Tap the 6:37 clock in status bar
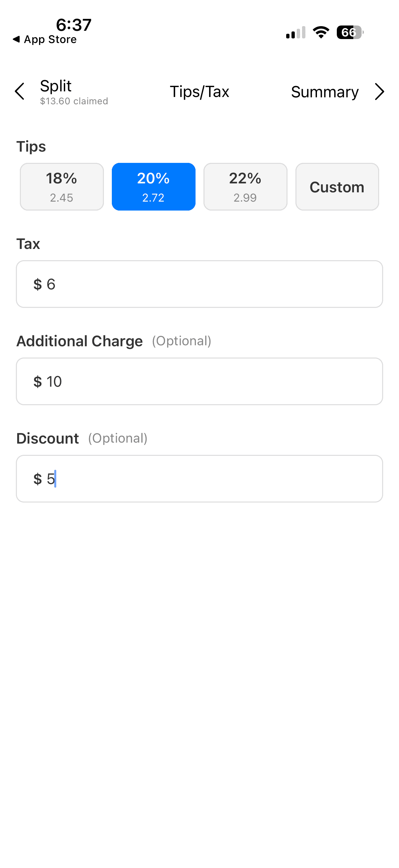399x868 pixels. coord(73,25)
